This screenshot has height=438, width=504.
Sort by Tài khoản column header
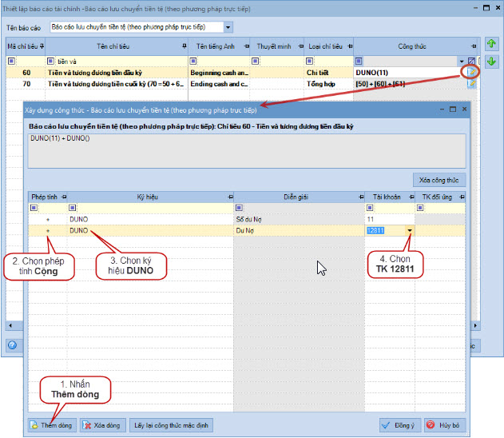coord(387,197)
